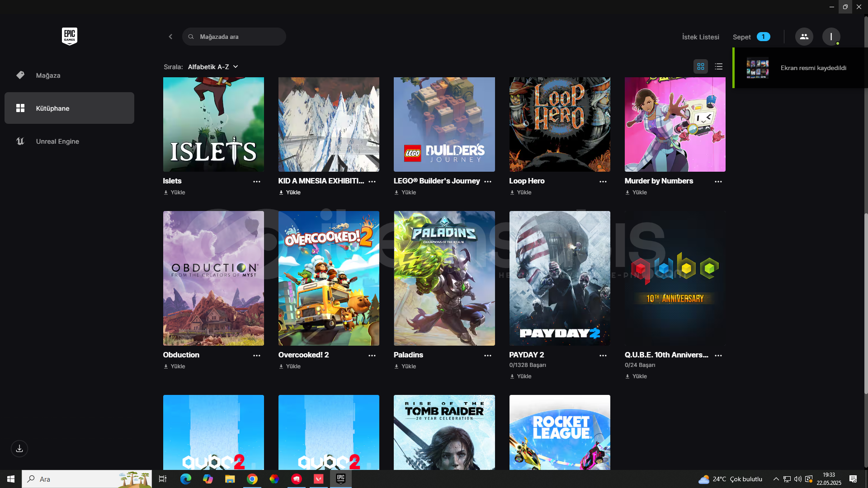Install PAYDAY 2 via Yükle
The image size is (868, 488).
pyautogui.click(x=521, y=376)
